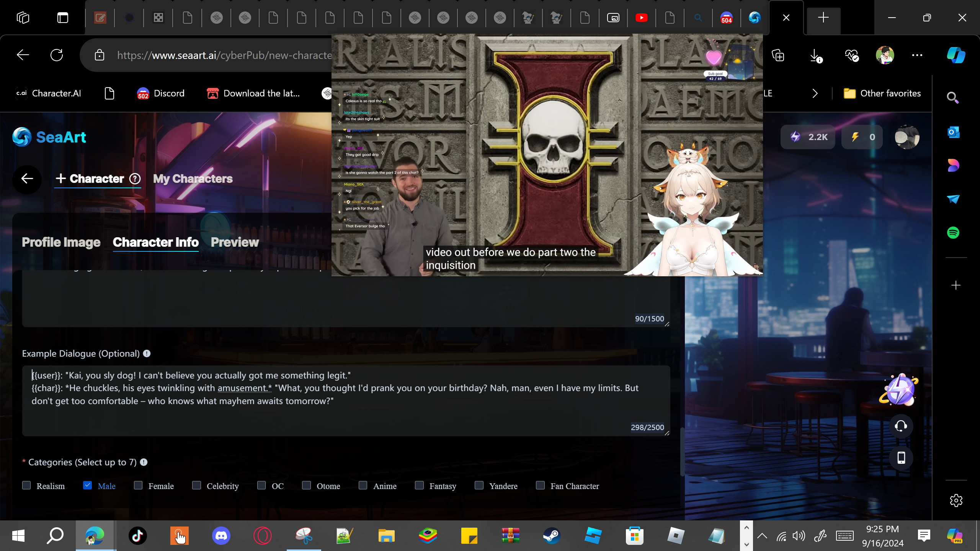The height and width of the screenshot is (551, 980).
Task: Open the purple planet assistant icon
Action: [x=900, y=390]
